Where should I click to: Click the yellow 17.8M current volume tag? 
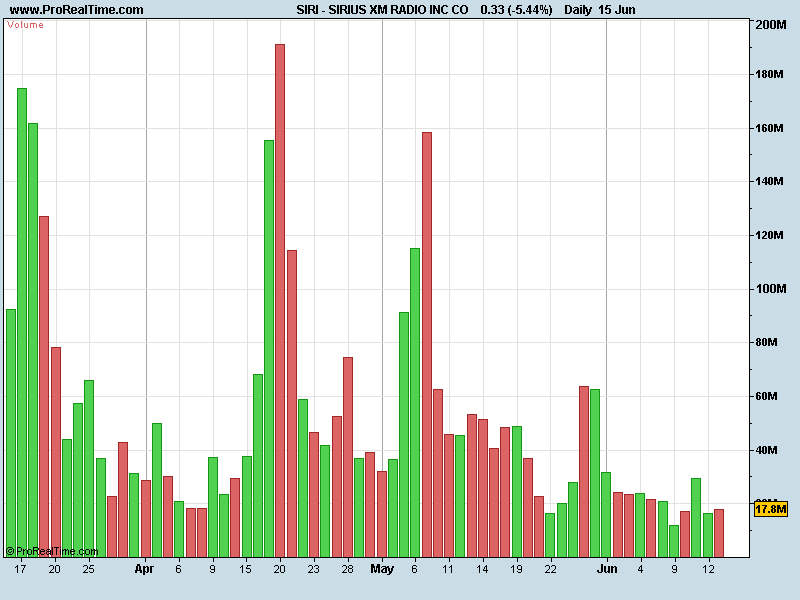click(x=770, y=509)
